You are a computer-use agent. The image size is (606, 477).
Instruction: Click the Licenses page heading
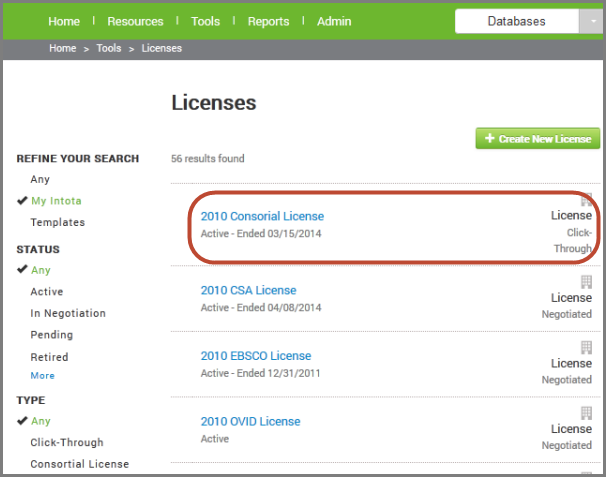point(214,103)
